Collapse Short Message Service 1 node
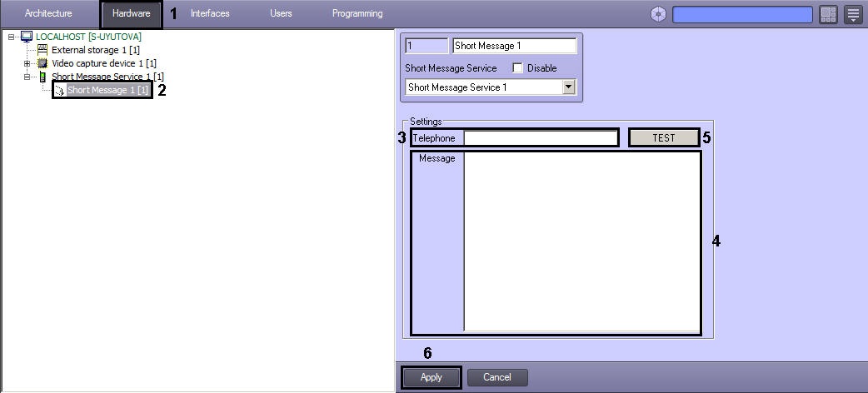Screen dimensions: 868x393 [x=27, y=77]
